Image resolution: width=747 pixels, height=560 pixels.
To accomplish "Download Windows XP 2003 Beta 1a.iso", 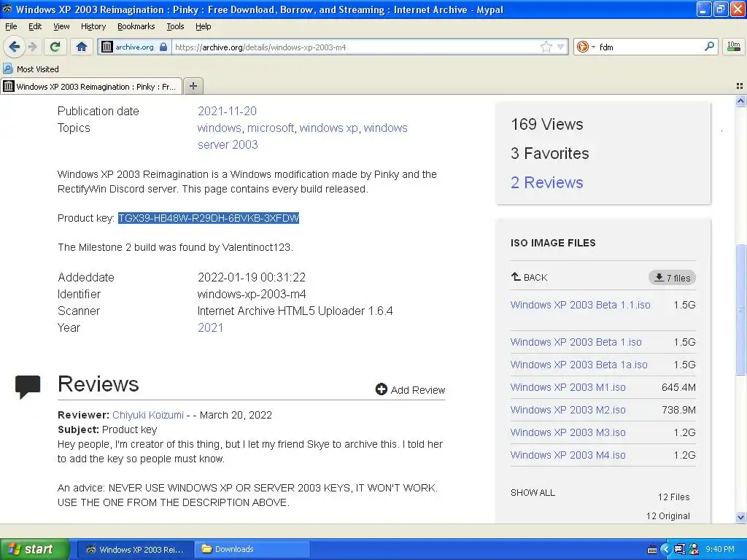I will pos(578,365).
